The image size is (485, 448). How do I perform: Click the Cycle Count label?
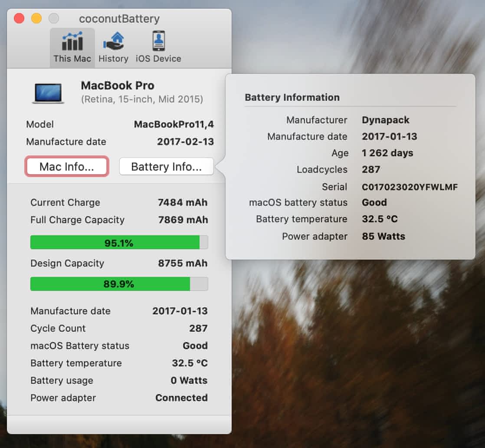[58, 329]
